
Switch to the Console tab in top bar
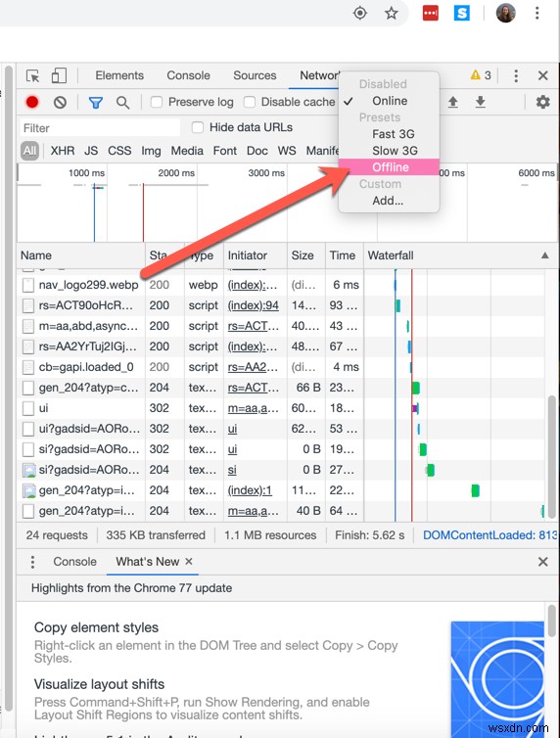pos(188,75)
